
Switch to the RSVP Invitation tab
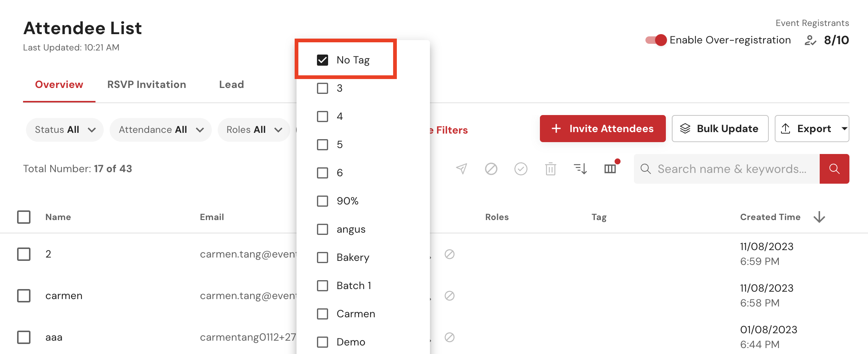[x=147, y=85]
